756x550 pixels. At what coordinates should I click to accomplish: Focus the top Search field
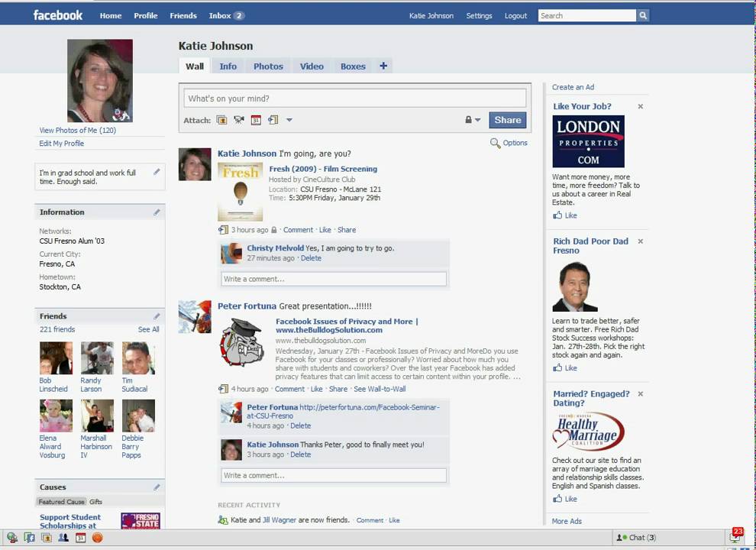point(586,15)
